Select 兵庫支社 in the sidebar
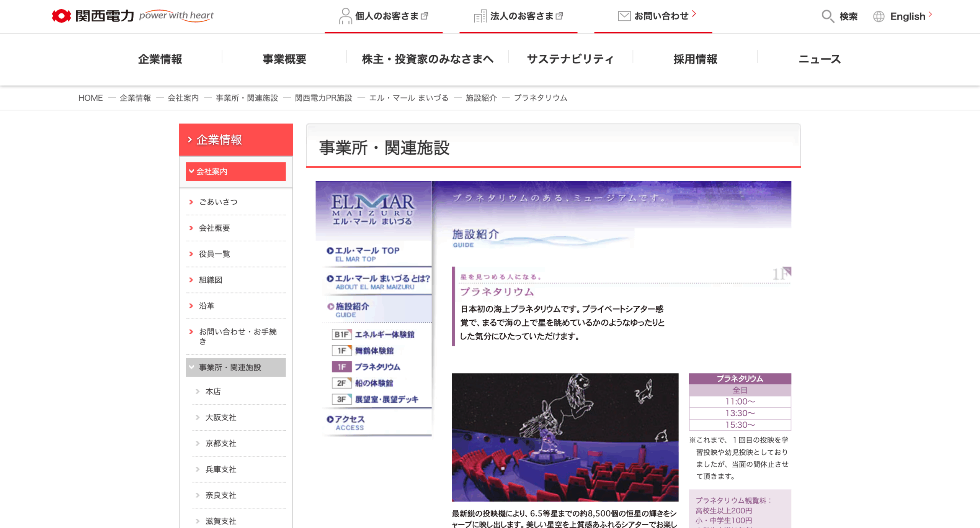The height and width of the screenshot is (528, 980). [x=221, y=469]
